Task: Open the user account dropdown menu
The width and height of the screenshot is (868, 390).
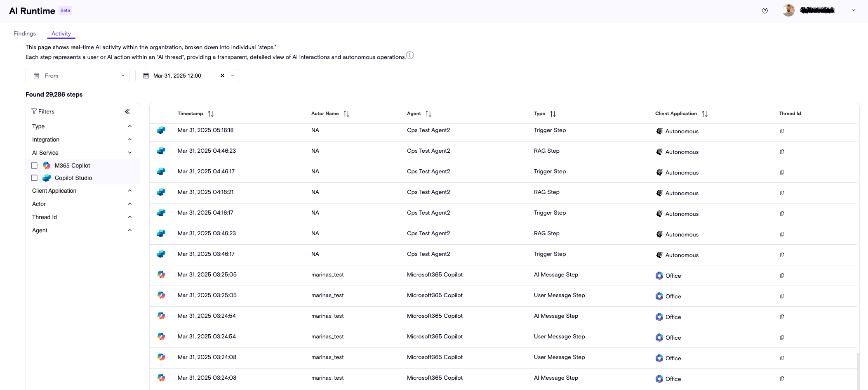Action: point(853,11)
